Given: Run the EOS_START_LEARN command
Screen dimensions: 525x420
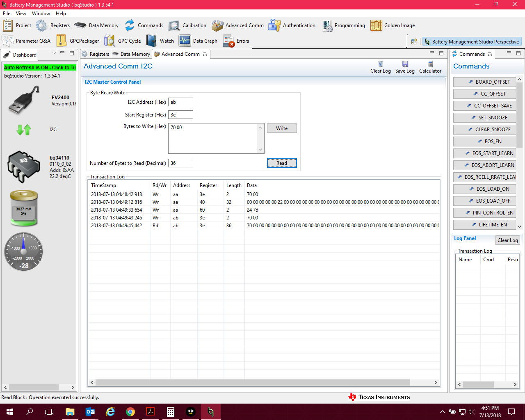Looking at the screenshot, I should pyautogui.click(x=484, y=153).
